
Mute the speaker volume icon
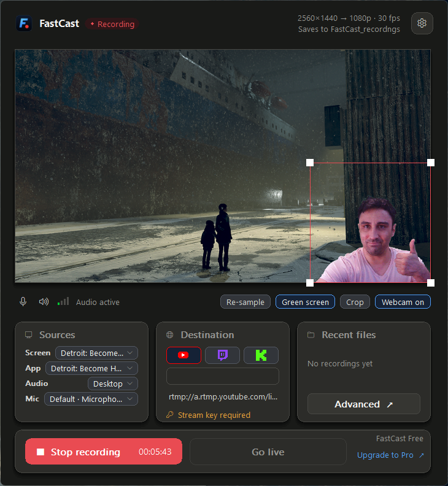(x=44, y=301)
